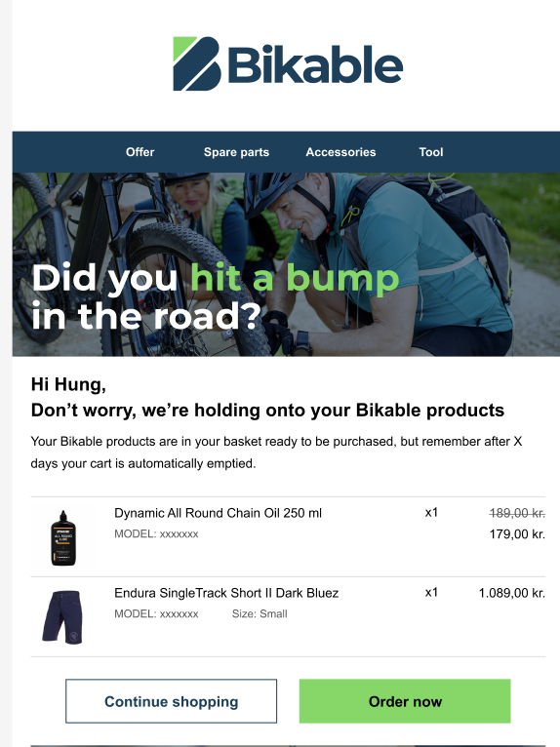Select the Accessories navigation link

click(x=340, y=152)
